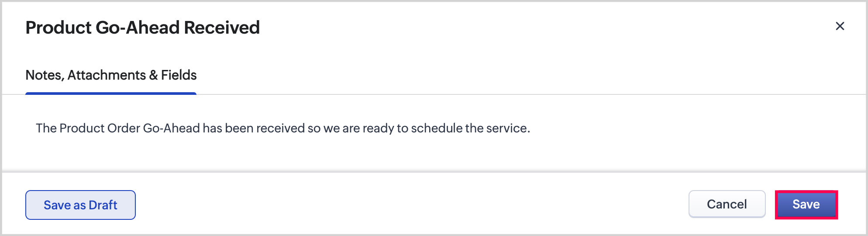The width and height of the screenshot is (868, 236).
Task: Click the word 'schedule' in the note
Action: (x=436, y=128)
